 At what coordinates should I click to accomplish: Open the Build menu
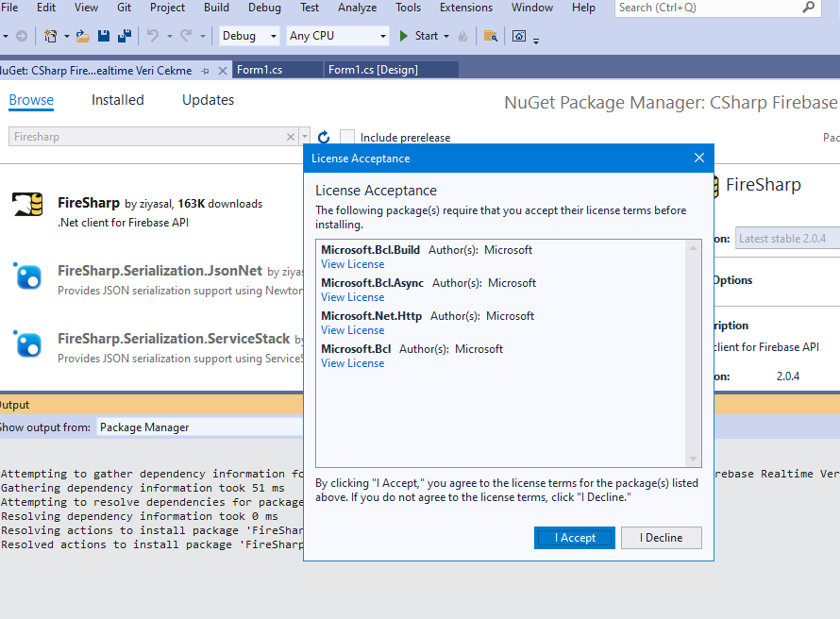(x=216, y=8)
